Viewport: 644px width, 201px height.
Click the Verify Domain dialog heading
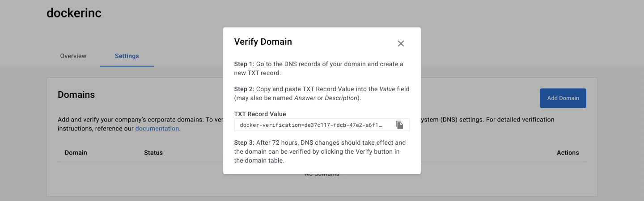click(x=263, y=42)
